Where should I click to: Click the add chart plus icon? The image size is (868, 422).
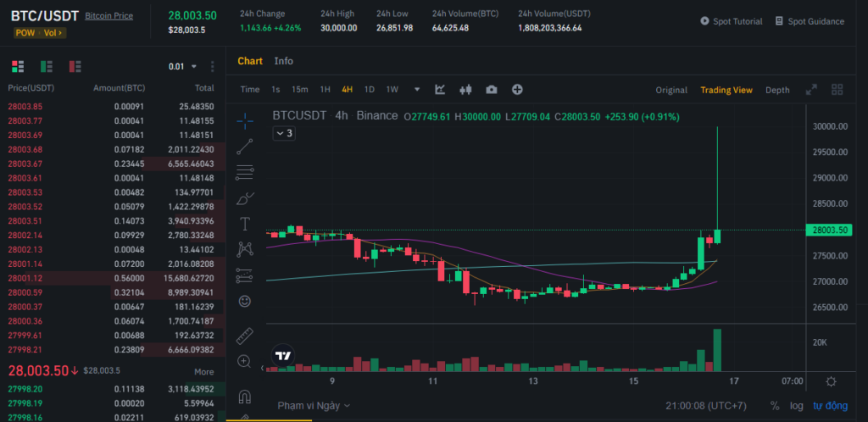517,90
